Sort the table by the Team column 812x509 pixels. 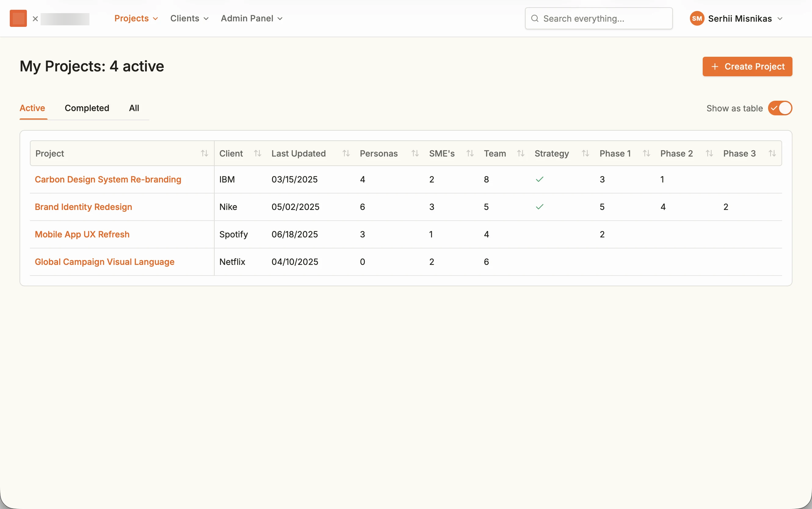521,153
